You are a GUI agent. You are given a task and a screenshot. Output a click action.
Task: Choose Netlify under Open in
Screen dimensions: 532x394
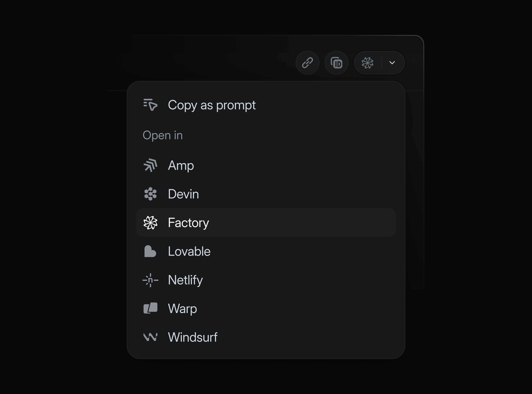pyautogui.click(x=185, y=280)
